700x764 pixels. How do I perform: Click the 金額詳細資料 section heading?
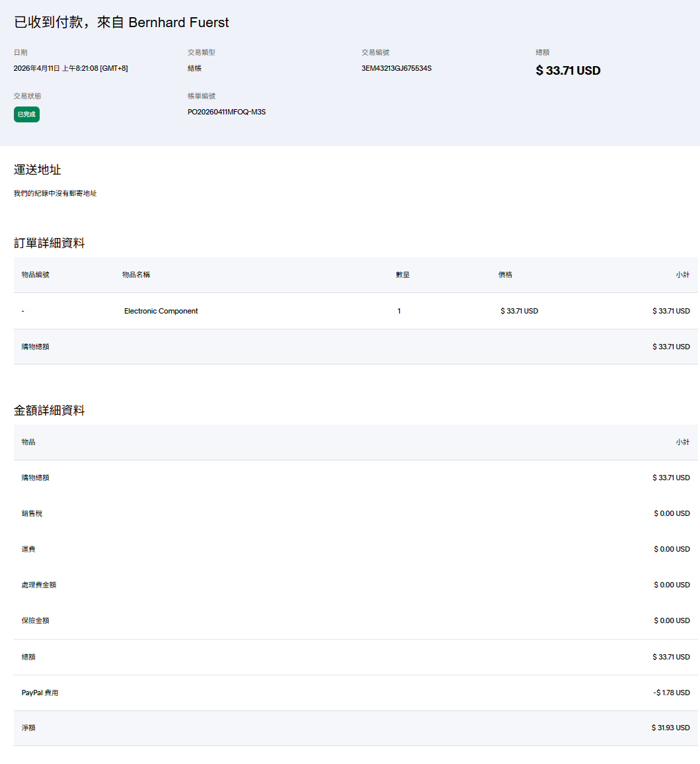pos(50,411)
